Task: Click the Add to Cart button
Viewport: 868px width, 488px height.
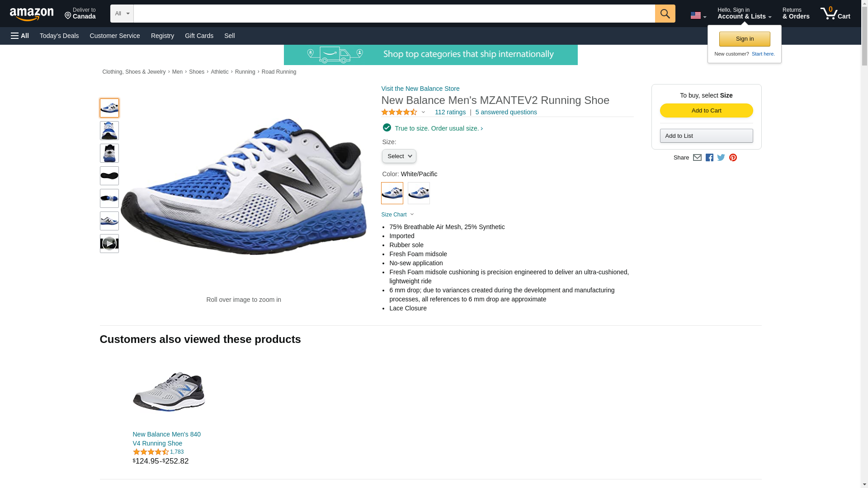Action: [x=706, y=111]
